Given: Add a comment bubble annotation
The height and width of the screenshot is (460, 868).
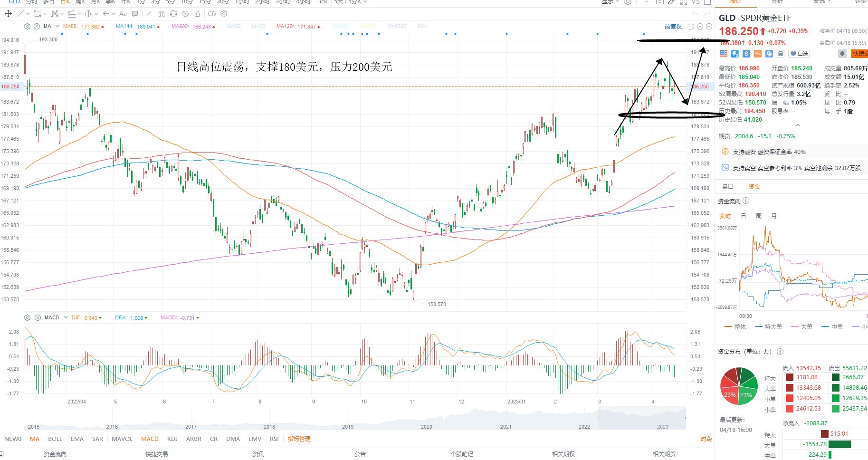Looking at the screenshot, I should click(135, 14).
